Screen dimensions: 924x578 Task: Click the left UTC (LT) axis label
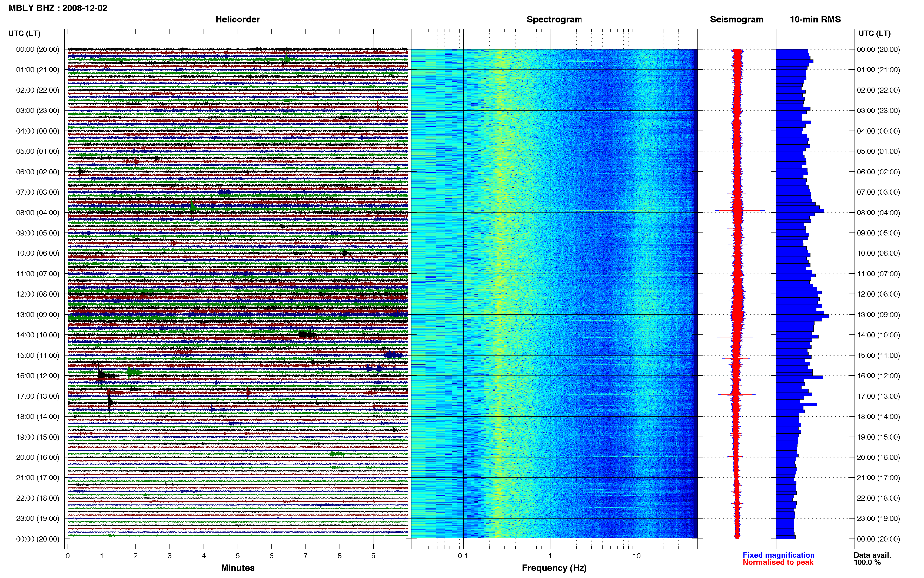24,33
